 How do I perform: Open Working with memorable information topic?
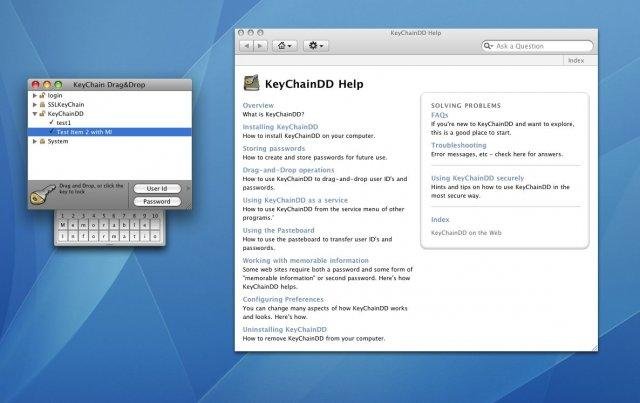[x=305, y=261]
